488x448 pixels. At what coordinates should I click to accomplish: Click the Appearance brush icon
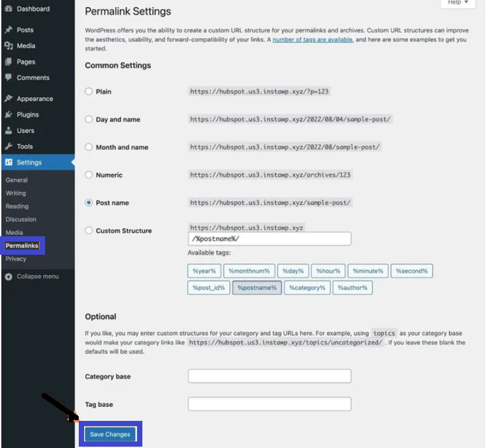point(9,99)
